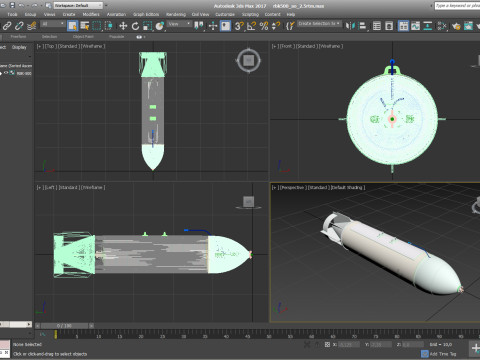Click the Select and Link icon

(x=7, y=26)
